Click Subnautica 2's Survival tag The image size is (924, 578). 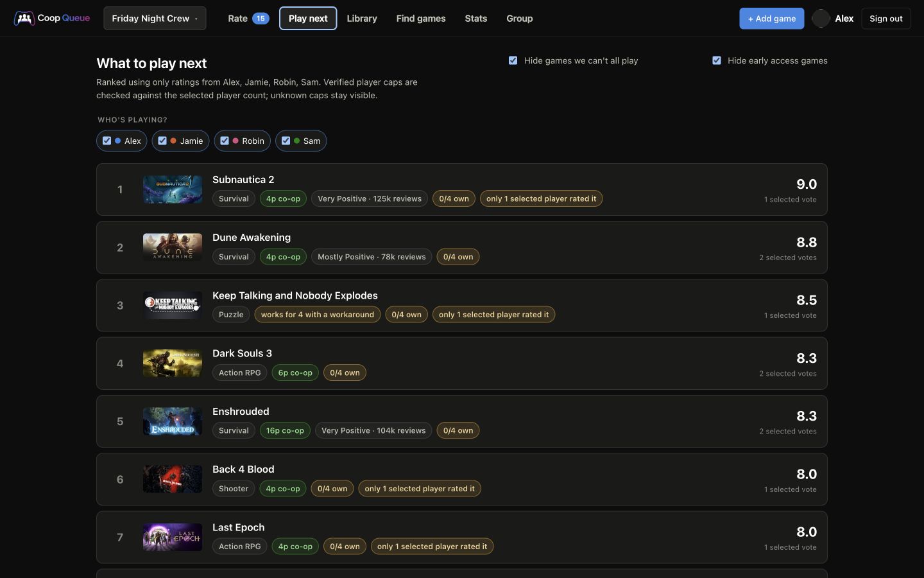coord(234,198)
